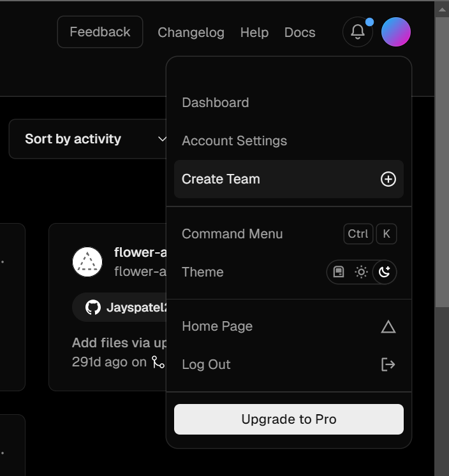Image resolution: width=449 pixels, height=476 pixels.
Task: Click the vertical page scrollbar
Action: tap(442, 159)
